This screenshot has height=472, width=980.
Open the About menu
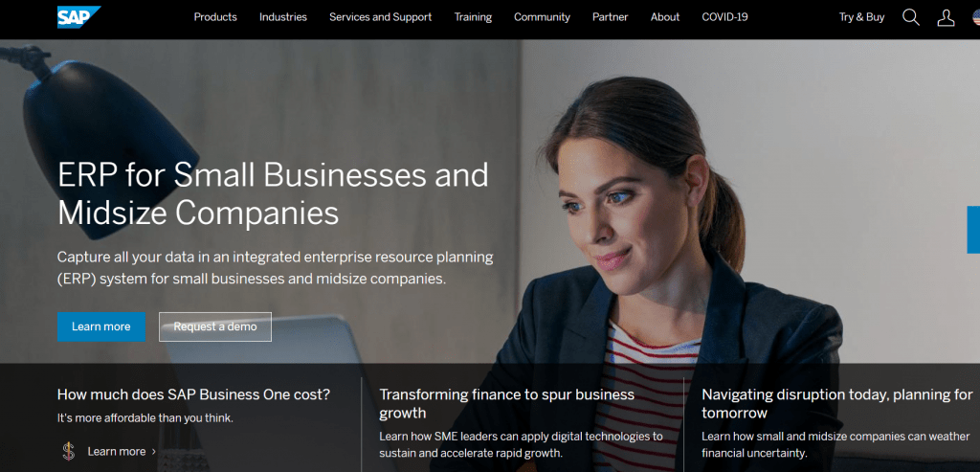click(x=665, y=17)
